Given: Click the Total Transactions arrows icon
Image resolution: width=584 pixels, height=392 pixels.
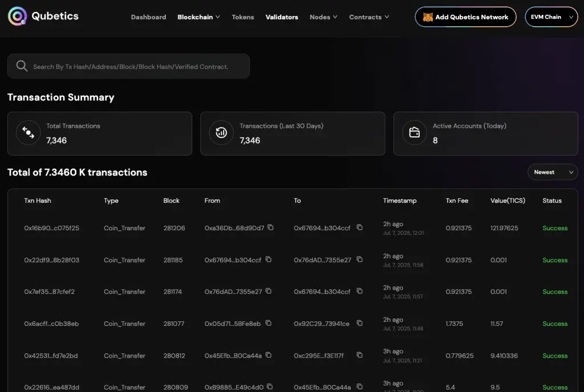Looking at the screenshot, I should coord(29,133).
